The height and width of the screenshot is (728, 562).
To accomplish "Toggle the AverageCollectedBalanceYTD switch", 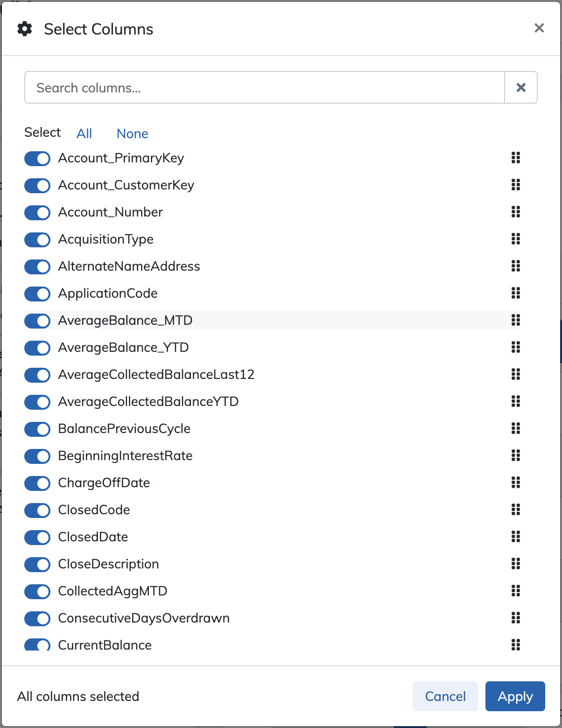I will click(37, 402).
